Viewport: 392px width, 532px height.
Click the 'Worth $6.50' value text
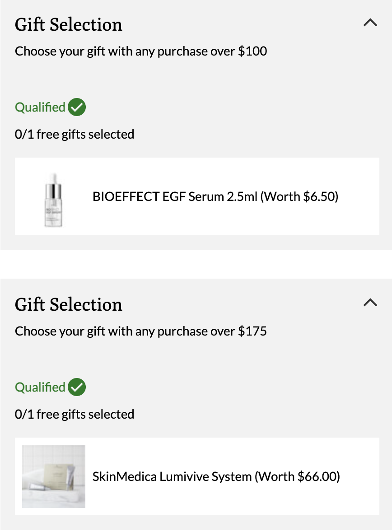(x=299, y=196)
